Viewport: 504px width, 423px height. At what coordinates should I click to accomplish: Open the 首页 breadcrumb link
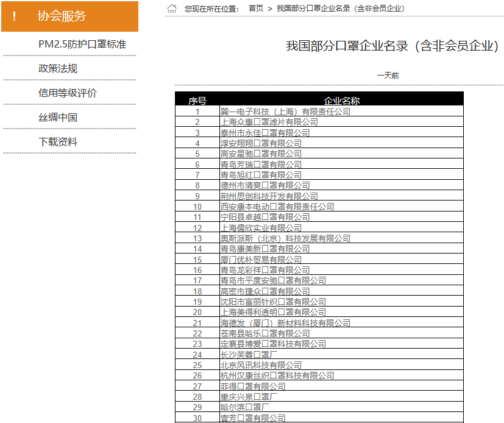[x=256, y=9]
